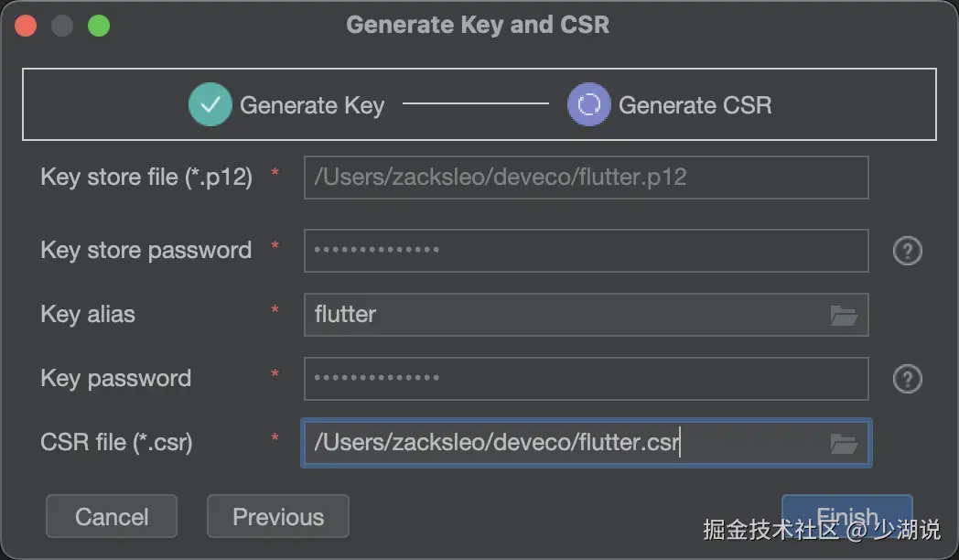Focus the Key password field
This screenshot has height=560, width=959.
point(586,379)
